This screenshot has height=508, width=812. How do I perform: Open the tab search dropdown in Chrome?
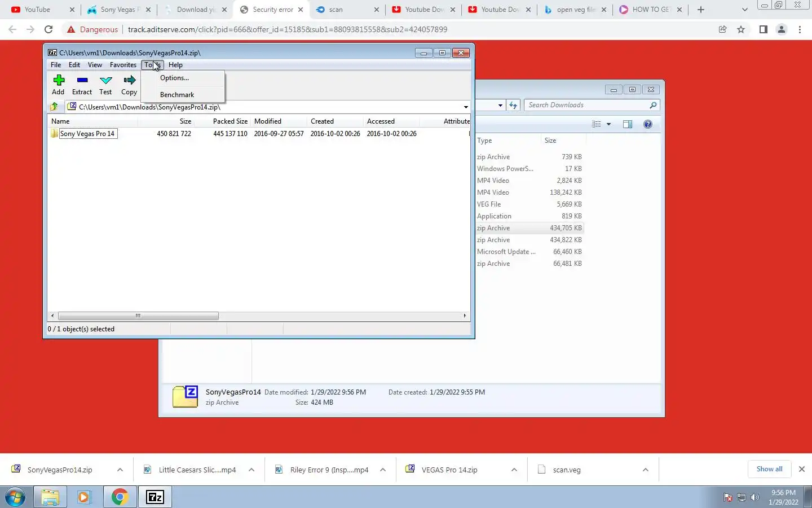[x=744, y=10]
